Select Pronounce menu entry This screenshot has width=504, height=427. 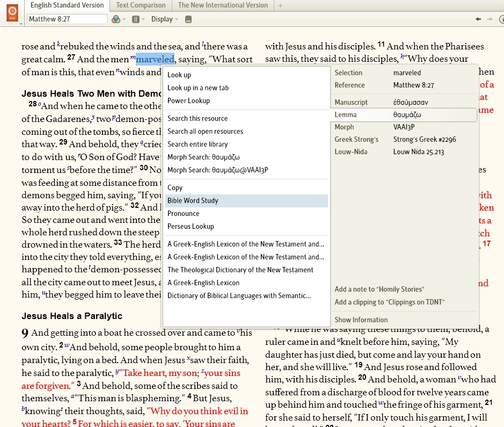pos(246,214)
